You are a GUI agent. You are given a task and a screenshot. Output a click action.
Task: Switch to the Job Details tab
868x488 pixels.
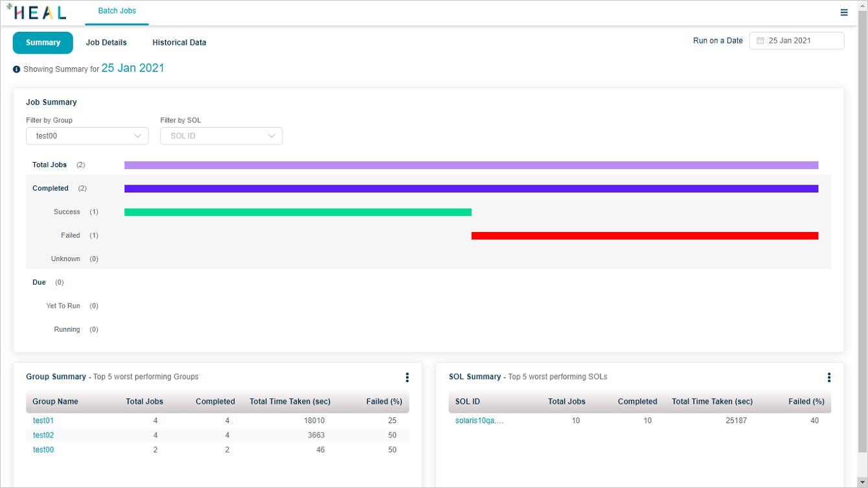coord(106,43)
